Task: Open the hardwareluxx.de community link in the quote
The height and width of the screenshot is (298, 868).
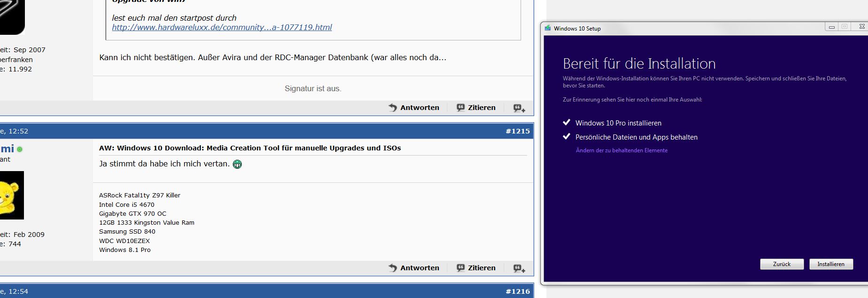Action: click(222, 27)
